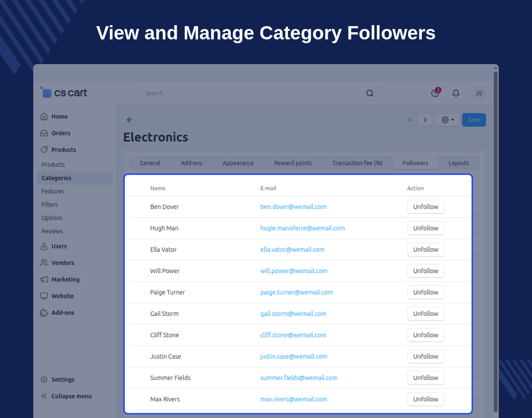Click the CS-Cart logo
532x418 pixels.
point(64,92)
